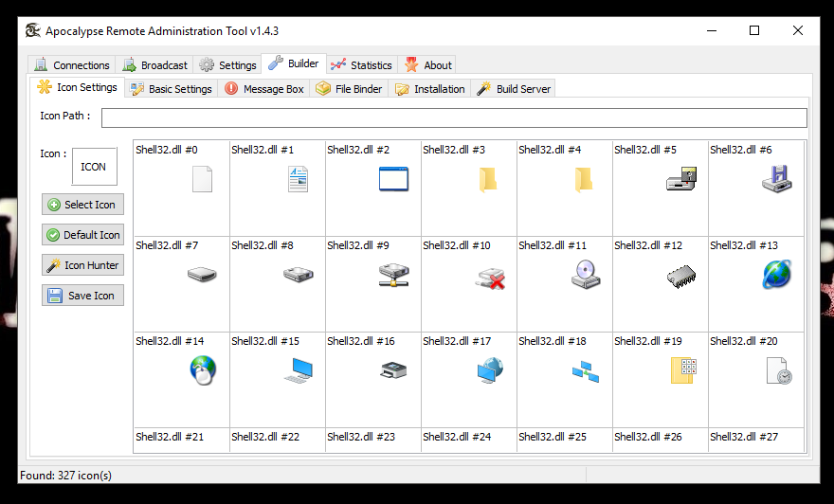Close the Apocalypse Remote Administration Tool window
Viewport: 834px width, 504px height.
pyautogui.click(x=798, y=31)
